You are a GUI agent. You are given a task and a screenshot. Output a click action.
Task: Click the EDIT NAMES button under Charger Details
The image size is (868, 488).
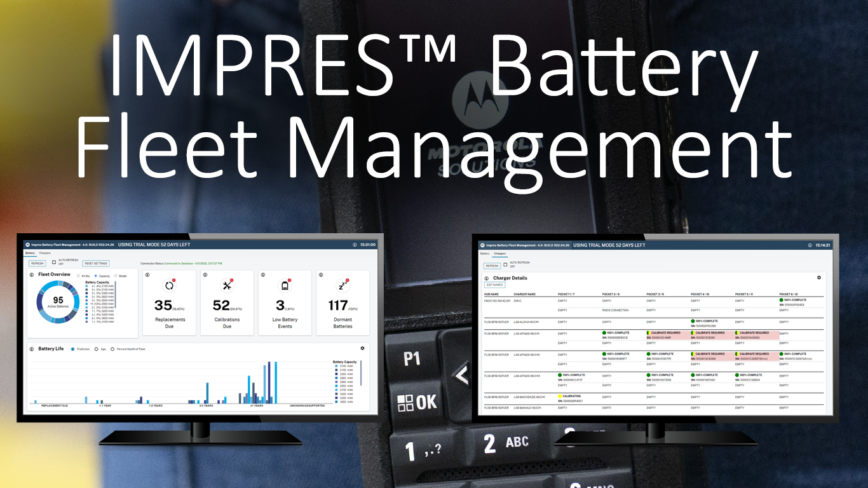496,285
